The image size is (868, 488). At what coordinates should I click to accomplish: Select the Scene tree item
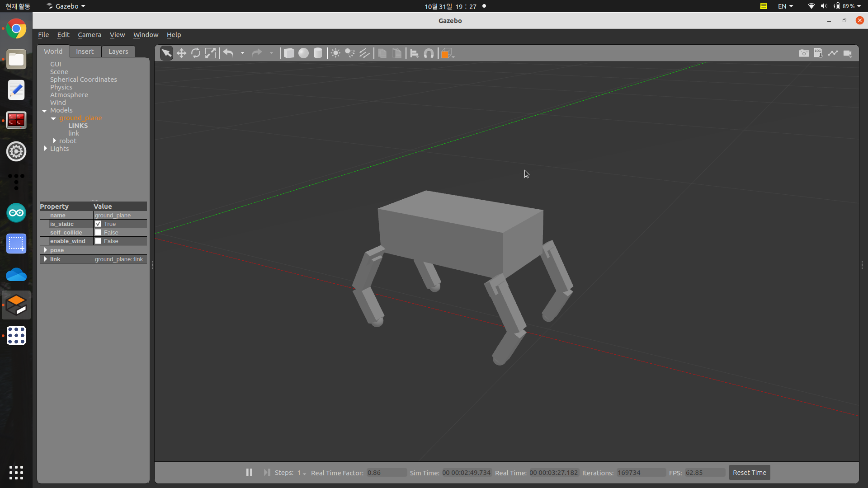point(59,72)
